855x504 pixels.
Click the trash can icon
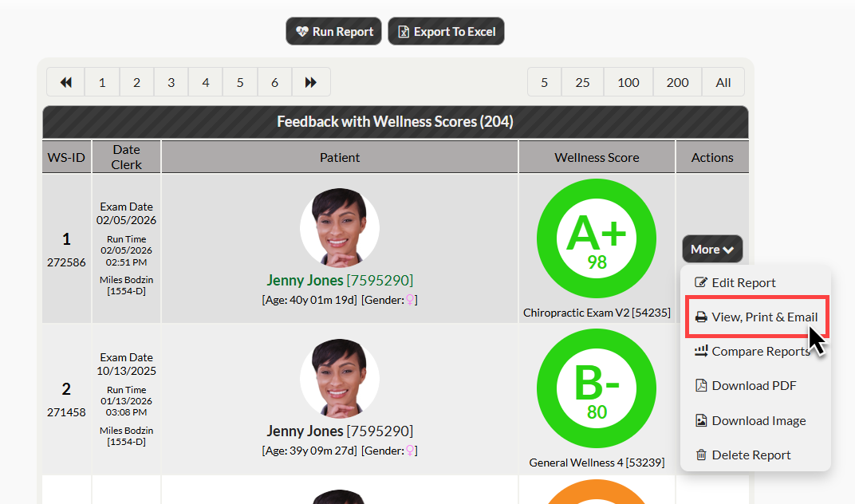(701, 455)
